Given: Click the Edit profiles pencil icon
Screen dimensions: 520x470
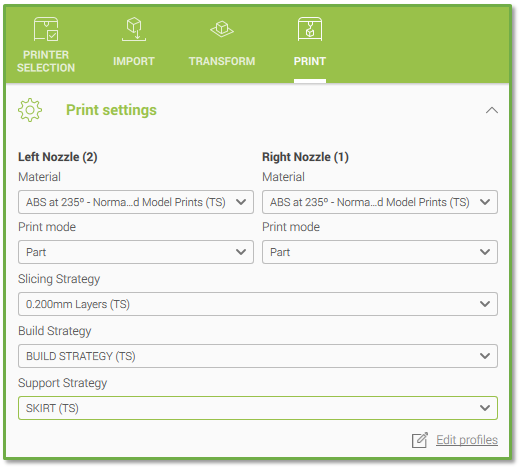Looking at the screenshot, I should coord(420,440).
